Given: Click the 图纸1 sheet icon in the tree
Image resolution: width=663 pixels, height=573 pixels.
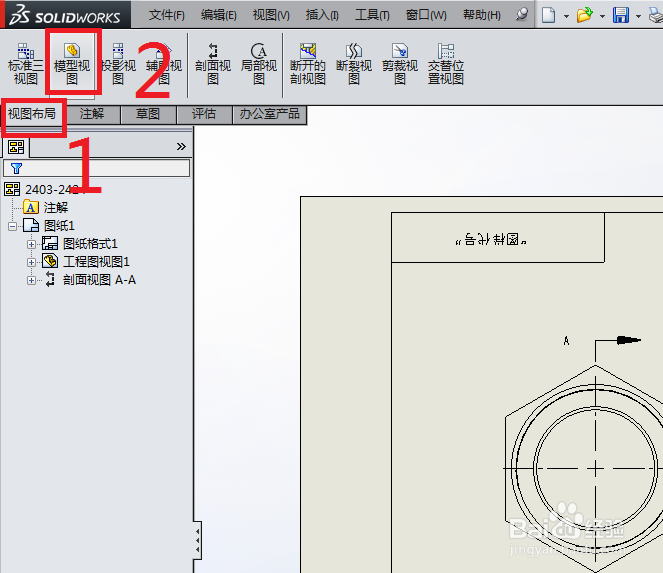Looking at the screenshot, I should click(x=31, y=225).
